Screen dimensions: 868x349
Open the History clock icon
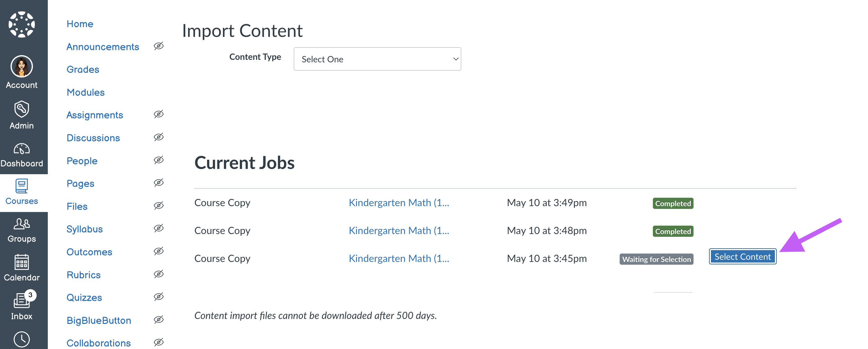[21, 339]
